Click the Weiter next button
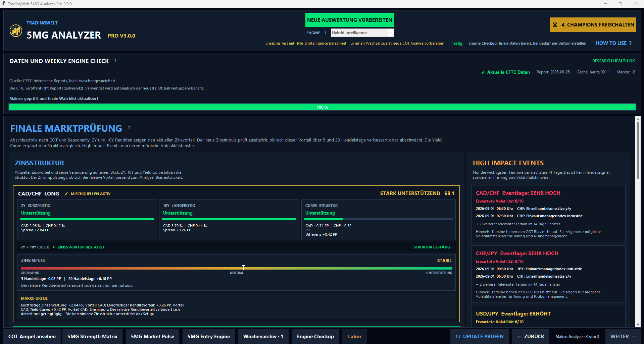 tap(623, 337)
